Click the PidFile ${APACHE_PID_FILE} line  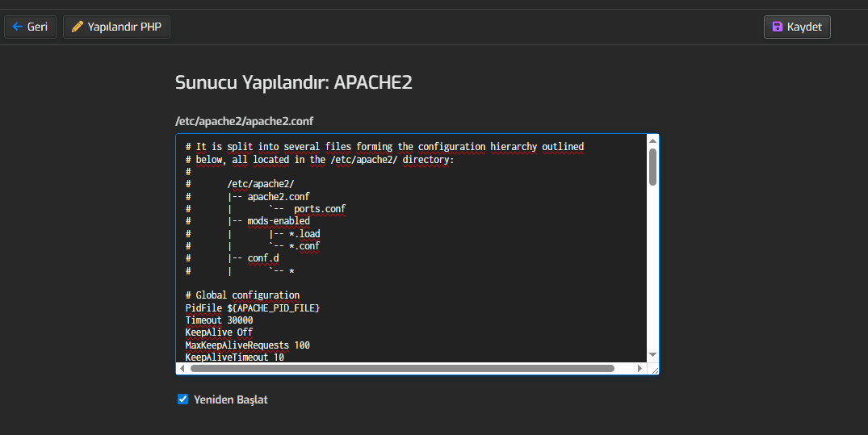(x=252, y=308)
